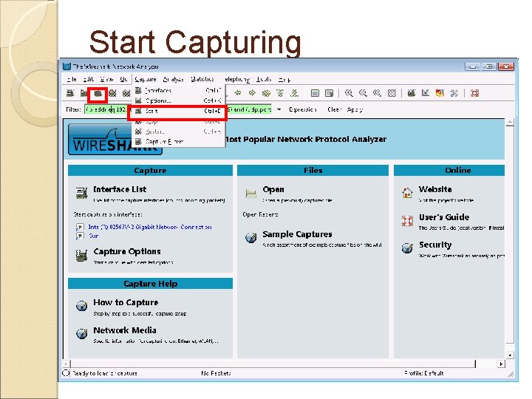Screen dimensions: 532x399
Task: Choose Interfaces in the Capture menu
Action: [x=179, y=90]
